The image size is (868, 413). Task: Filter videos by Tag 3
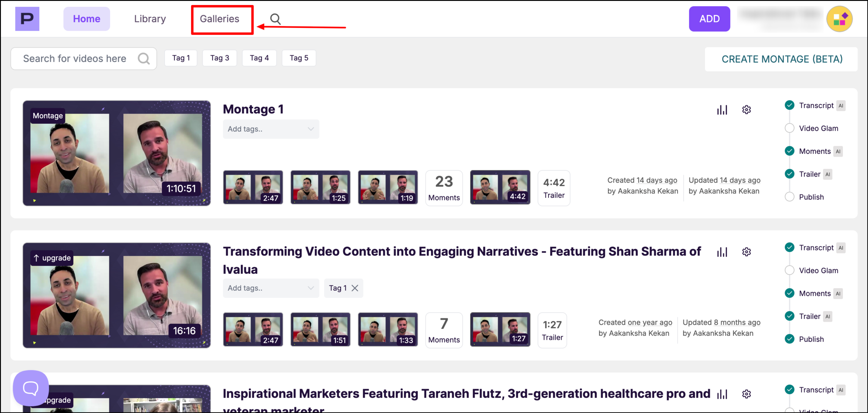tap(219, 58)
